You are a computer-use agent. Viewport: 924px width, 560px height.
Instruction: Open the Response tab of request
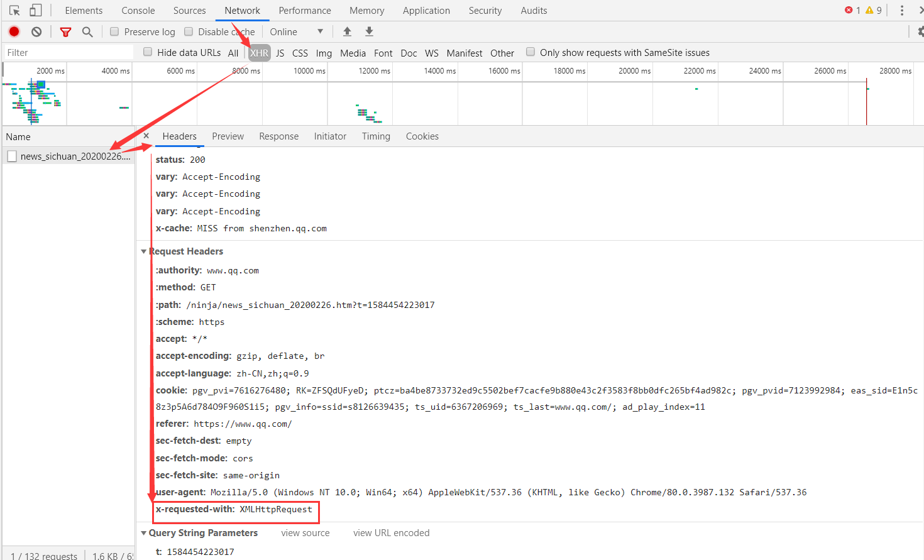click(278, 136)
